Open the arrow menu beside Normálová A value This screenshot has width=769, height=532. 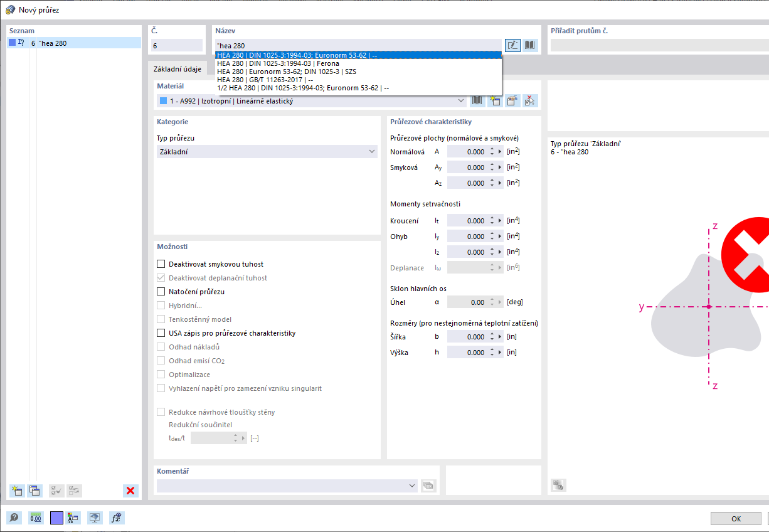[500, 152]
